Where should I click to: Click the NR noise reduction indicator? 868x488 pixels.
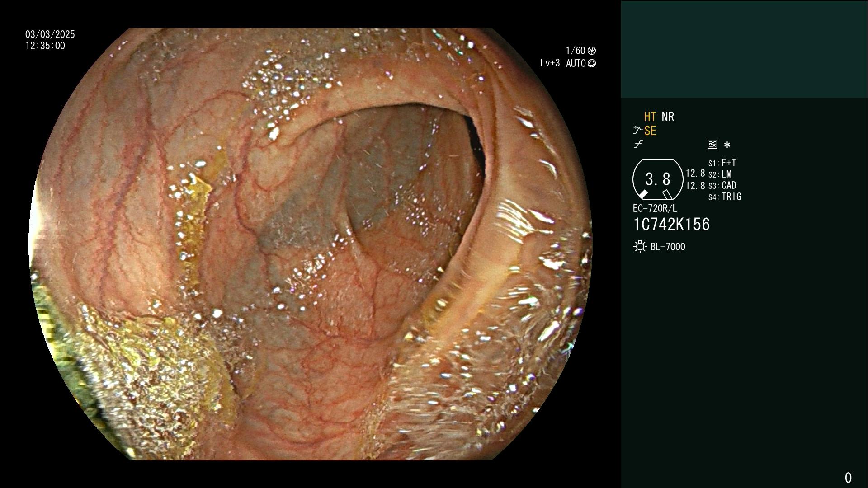click(668, 117)
